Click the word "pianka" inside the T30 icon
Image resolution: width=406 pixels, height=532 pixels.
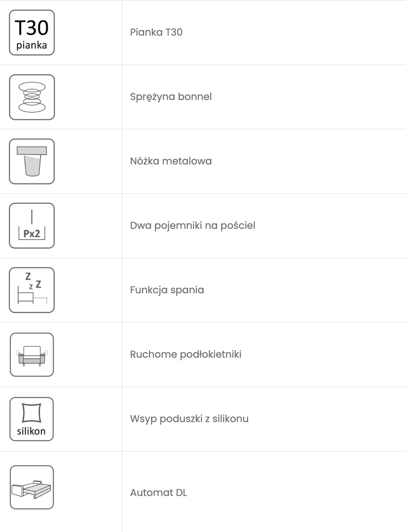pos(31,45)
